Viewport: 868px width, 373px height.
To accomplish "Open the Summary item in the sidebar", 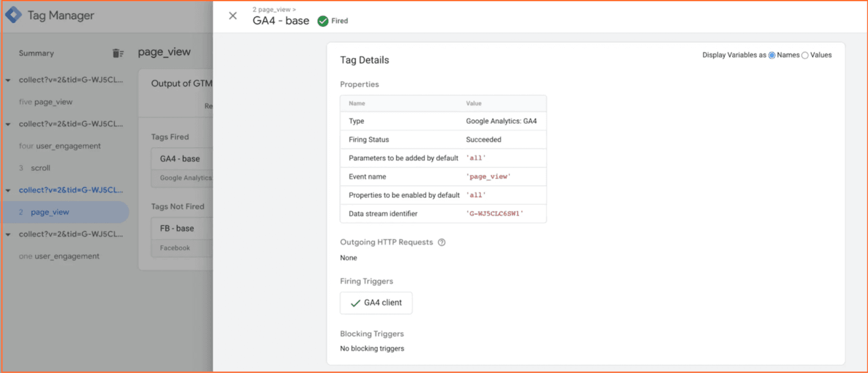I will [x=36, y=53].
